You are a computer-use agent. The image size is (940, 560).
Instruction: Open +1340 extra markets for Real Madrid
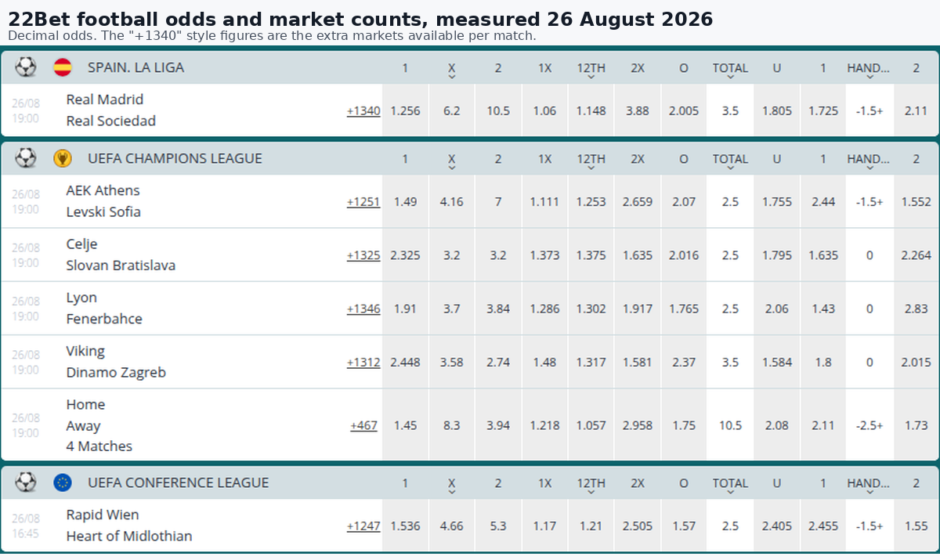point(363,111)
